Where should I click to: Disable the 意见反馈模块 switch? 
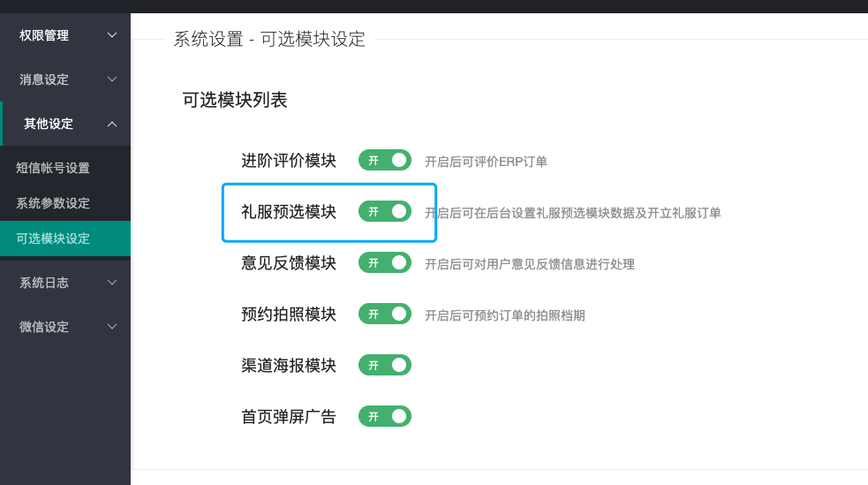coord(385,262)
